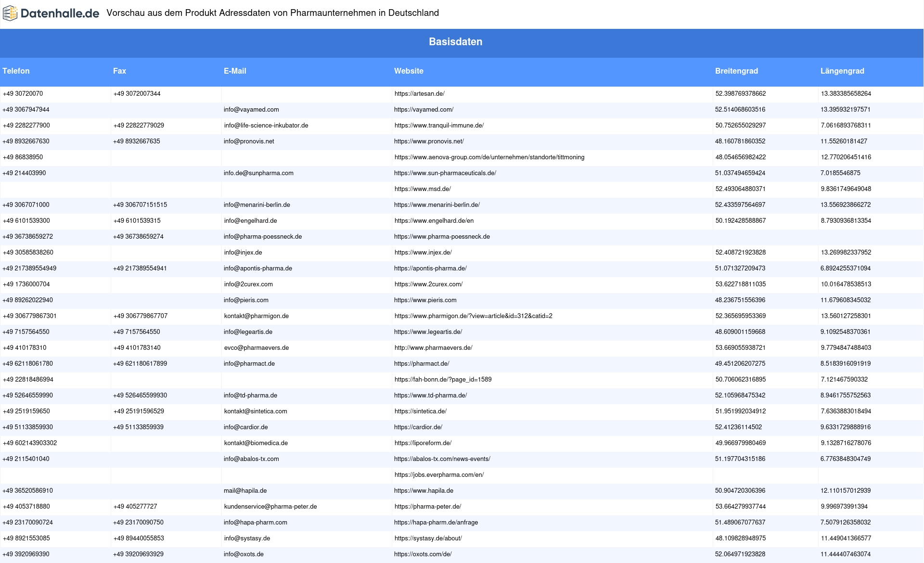Click the Fax column header

(x=119, y=71)
